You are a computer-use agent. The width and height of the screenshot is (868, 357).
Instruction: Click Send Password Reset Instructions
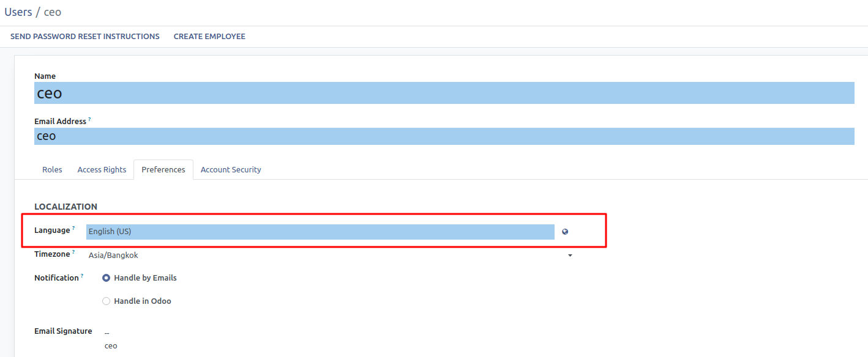click(85, 37)
